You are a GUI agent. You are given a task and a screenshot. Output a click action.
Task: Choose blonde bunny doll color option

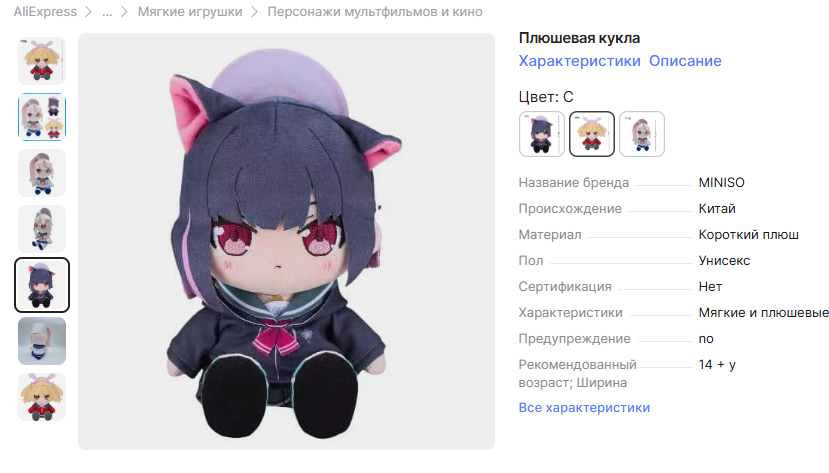(x=592, y=134)
